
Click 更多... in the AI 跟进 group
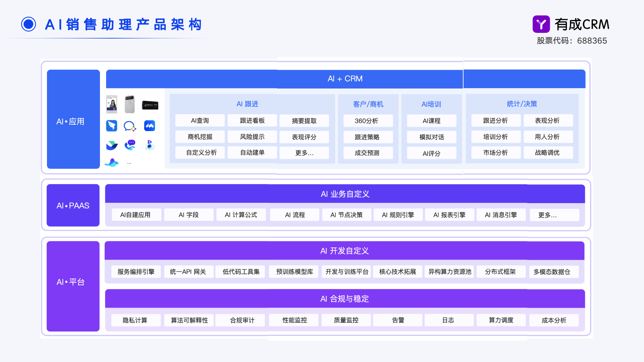[x=304, y=153]
